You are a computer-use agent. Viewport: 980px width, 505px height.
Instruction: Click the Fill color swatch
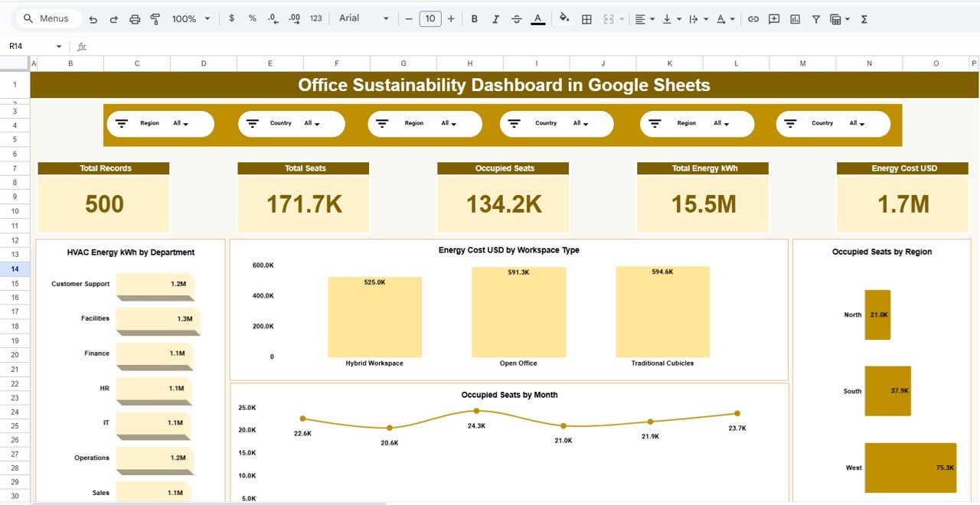(x=563, y=18)
